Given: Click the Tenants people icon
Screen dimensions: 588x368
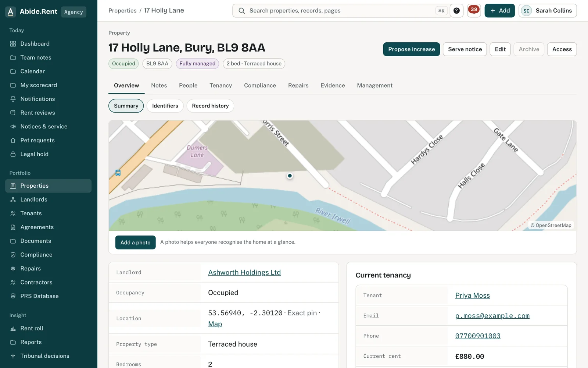Looking at the screenshot, I should click(13, 213).
